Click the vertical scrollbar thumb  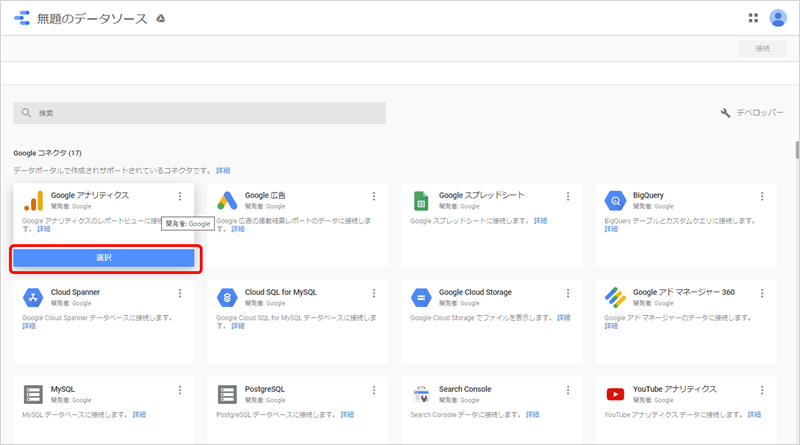pyautogui.click(x=797, y=150)
